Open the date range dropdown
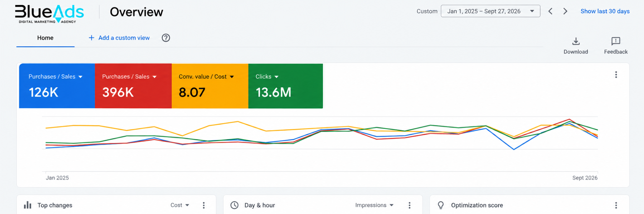 [x=490, y=11]
